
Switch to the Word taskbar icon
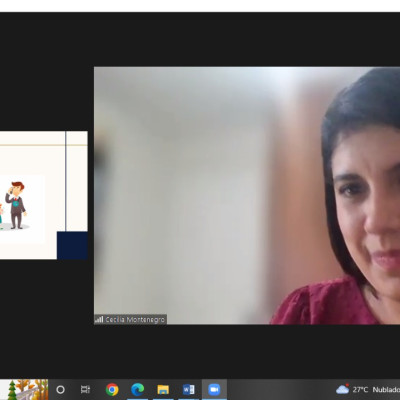coord(189,389)
